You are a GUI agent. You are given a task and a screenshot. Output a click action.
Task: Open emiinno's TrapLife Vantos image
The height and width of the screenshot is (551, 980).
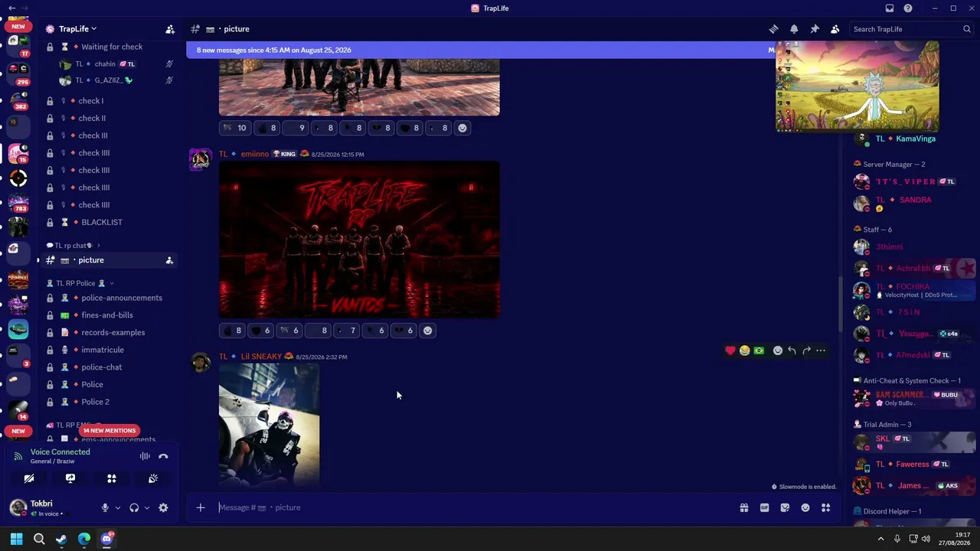tap(359, 240)
